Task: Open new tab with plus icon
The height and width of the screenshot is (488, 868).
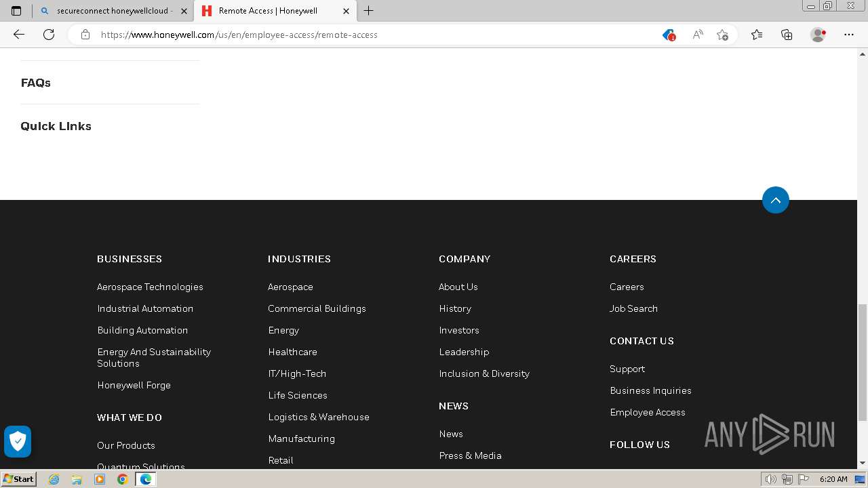Action: point(369,11)
